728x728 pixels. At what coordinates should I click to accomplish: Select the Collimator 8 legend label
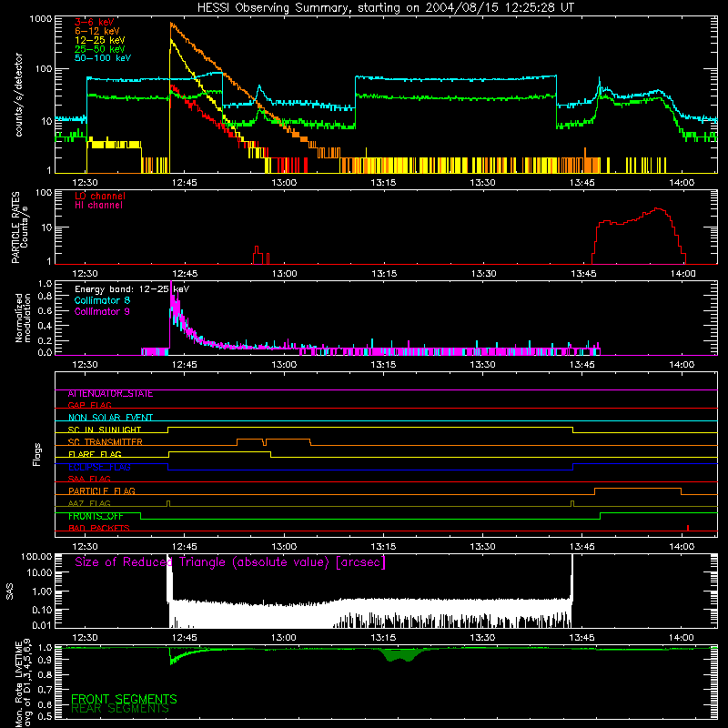coord(102,300)
